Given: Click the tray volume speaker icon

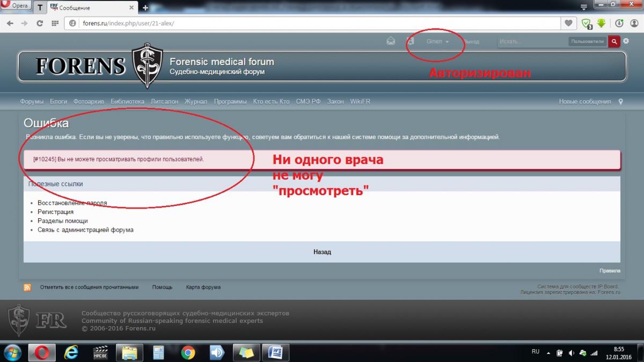Looking at the screenshot, I should click(x=571, y=353).
